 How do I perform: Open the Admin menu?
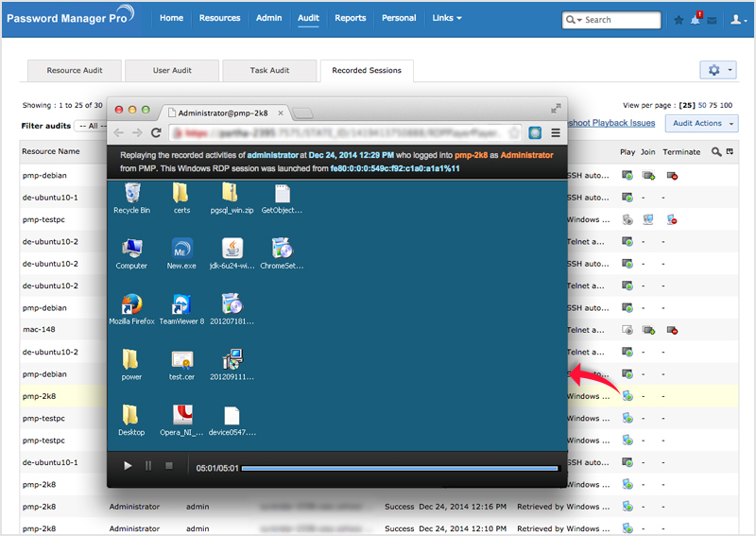click(x=269, y=18)
